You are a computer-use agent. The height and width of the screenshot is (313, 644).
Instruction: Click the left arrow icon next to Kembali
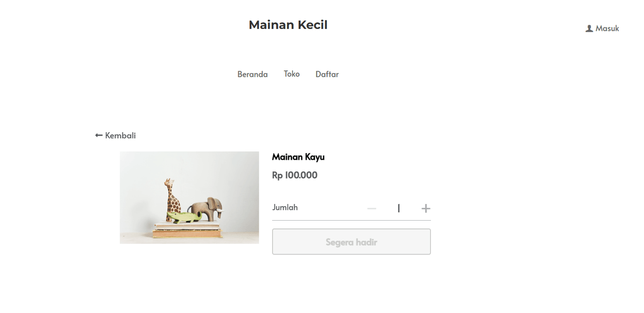(98, 135)
